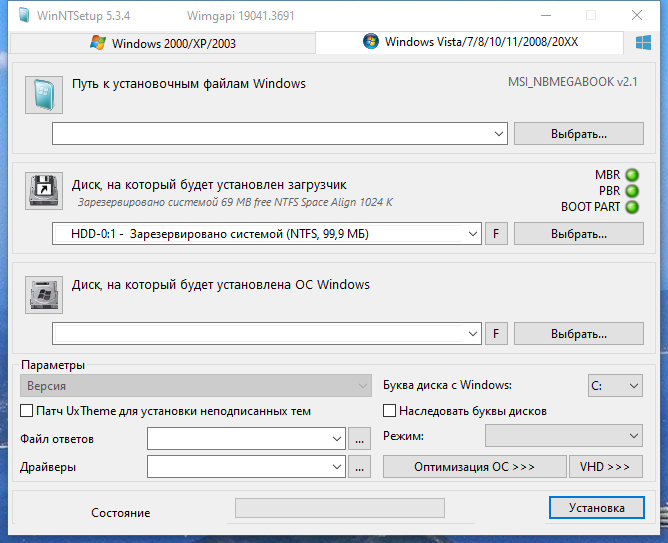
Task: Click the F format button for installation drive
Action: pos(496,333)
